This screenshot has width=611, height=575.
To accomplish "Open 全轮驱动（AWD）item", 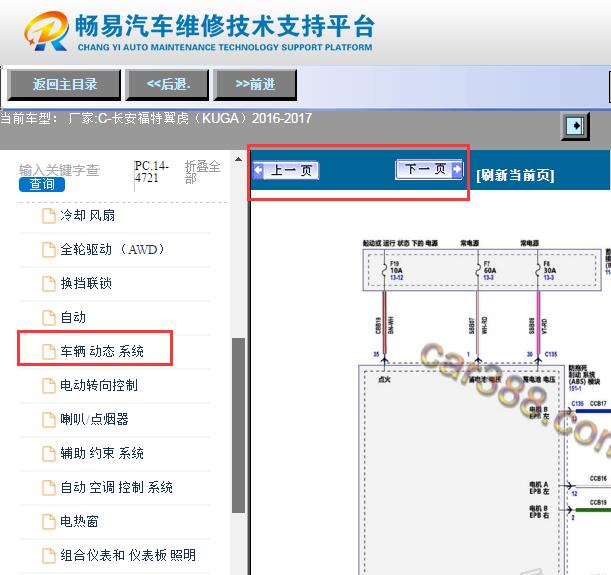I will click(115, 250).
